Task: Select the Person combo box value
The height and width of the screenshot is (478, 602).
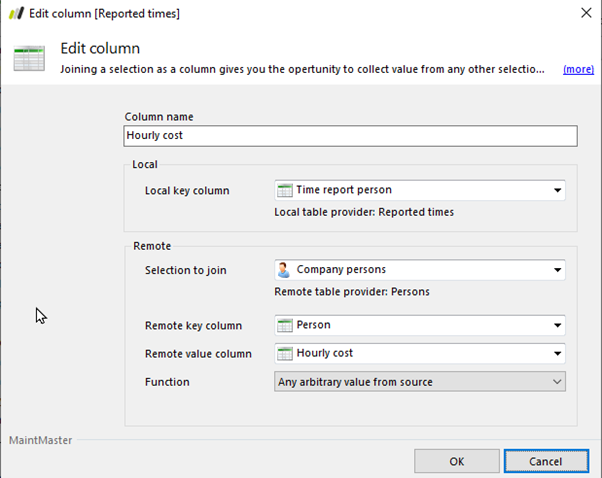Action: (420, 325)
